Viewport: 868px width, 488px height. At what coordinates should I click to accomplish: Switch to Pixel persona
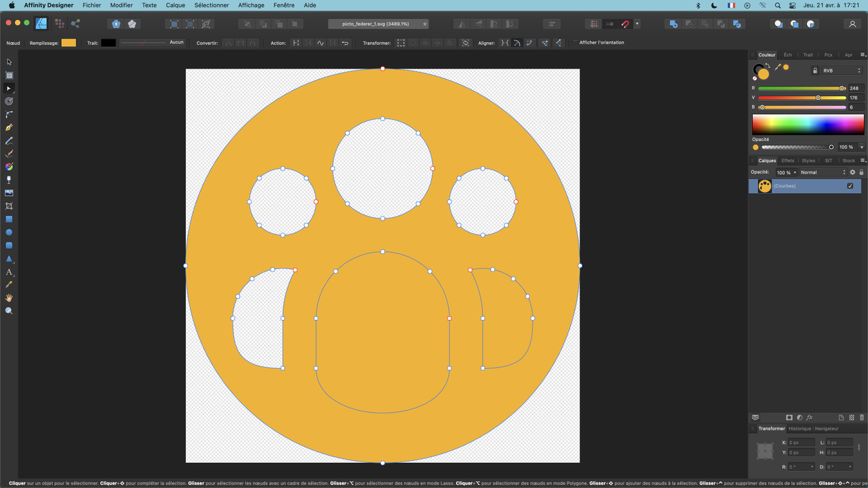[x=59, y=24]
